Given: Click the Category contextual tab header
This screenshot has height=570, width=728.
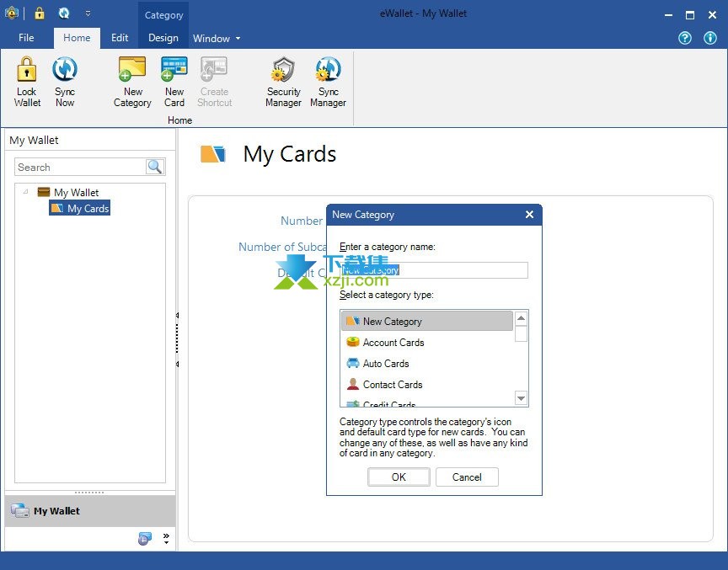Looking at the screenshot, I should pyautogui.click(x=163, y=15).
